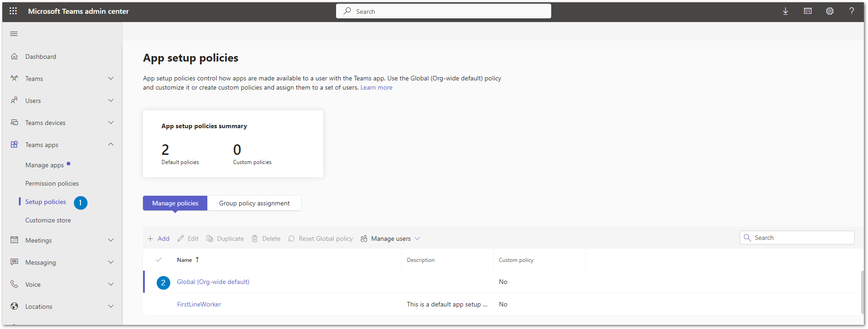This screenshot has width=868, height=329.
Task: Open Customize store in sidebar
Action: coord(48,220)
